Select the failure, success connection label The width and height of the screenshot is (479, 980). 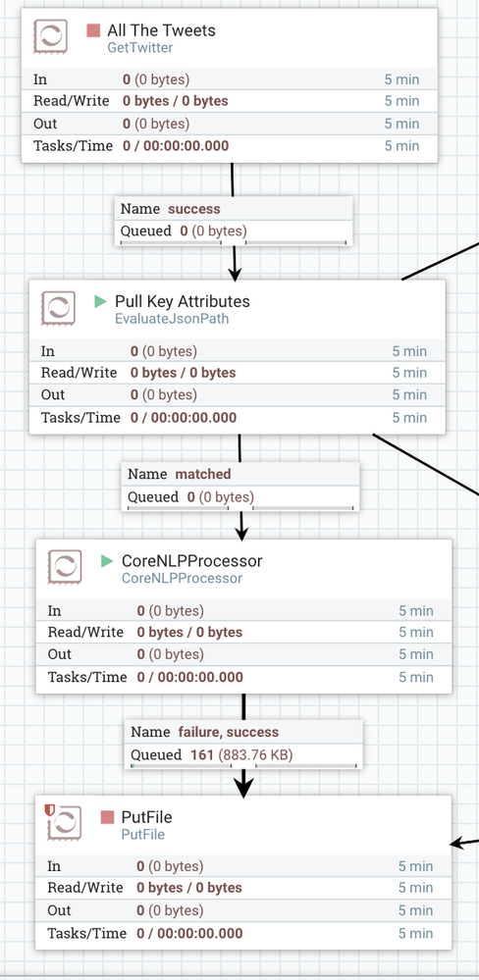(243, 744)
